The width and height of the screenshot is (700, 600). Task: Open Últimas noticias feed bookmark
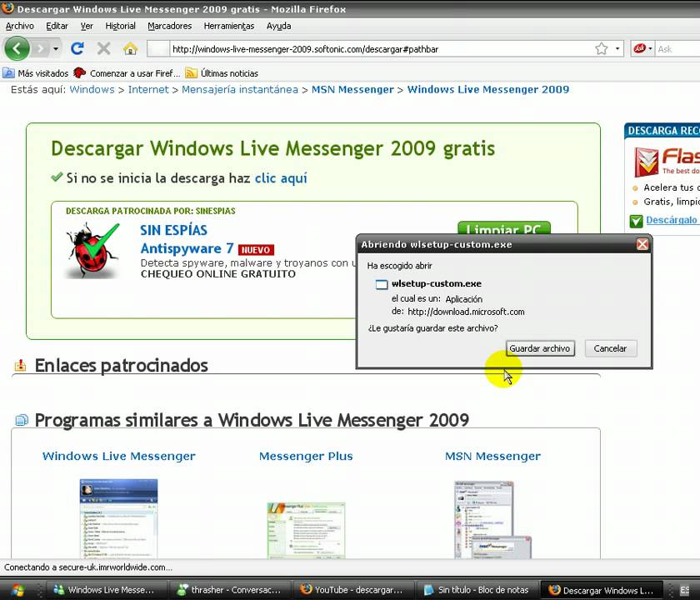(x=222, y=72)
